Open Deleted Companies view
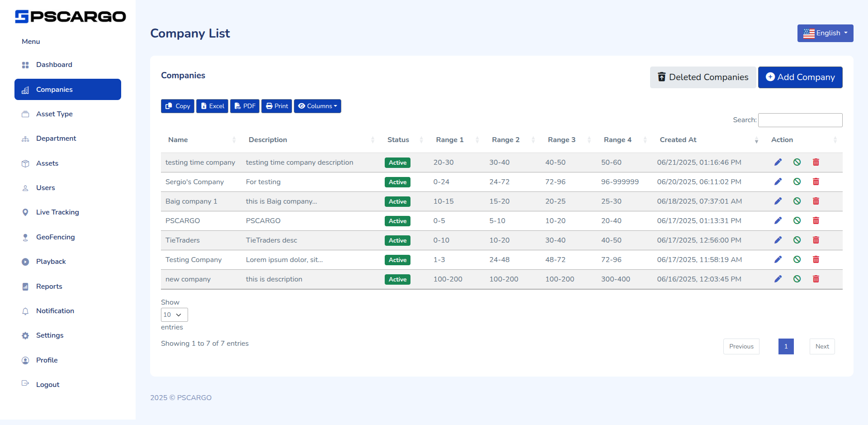 coord(702,77)
